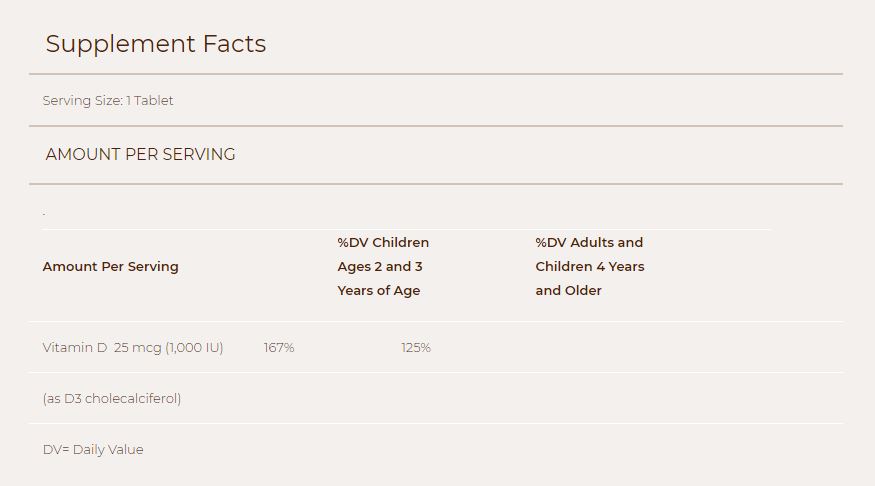The width and height of the screenshot is (875, 486).
Task: Click the "Years of Age" header line
Action: pyautogui.click(x=378, y=291)
